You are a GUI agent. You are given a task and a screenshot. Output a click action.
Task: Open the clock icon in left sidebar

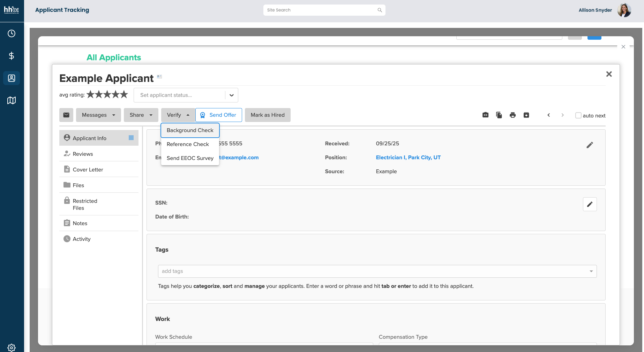12,33
